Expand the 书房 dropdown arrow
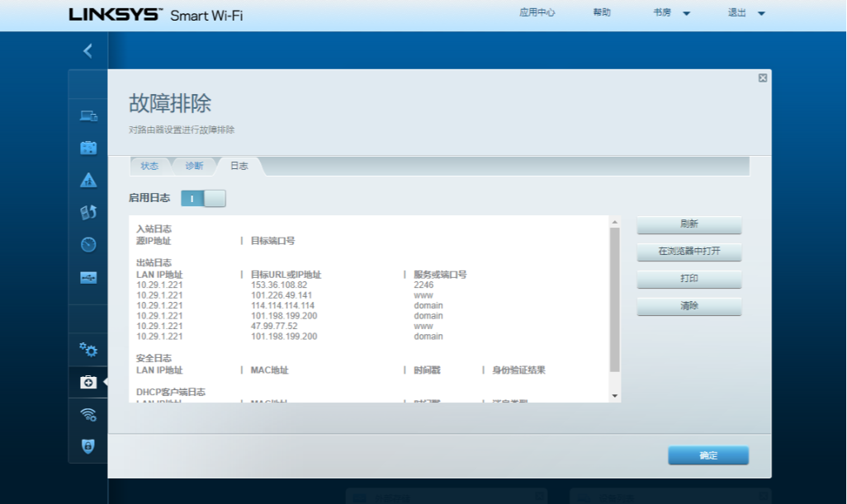 coord(687,13)
